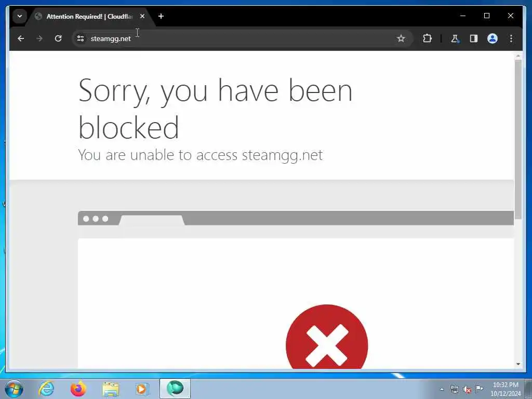Open the profile avatar menu
This screenshot has width=532, height=399.
point(493,38)
